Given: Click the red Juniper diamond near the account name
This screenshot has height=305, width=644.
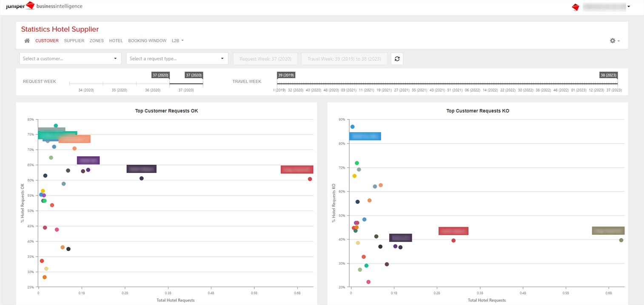Looking at the screenshot, I should [576, 7].
